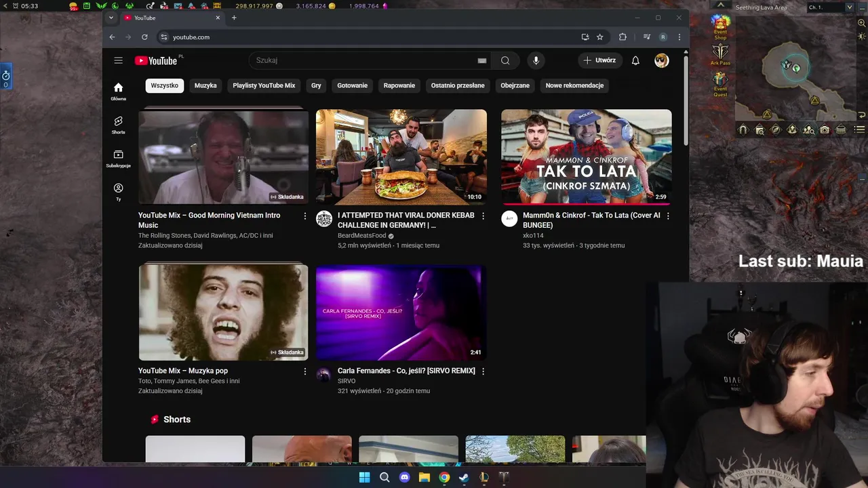Open Shorts from the sidebar
The image size is (868, 488).
[x=119, y=125]
